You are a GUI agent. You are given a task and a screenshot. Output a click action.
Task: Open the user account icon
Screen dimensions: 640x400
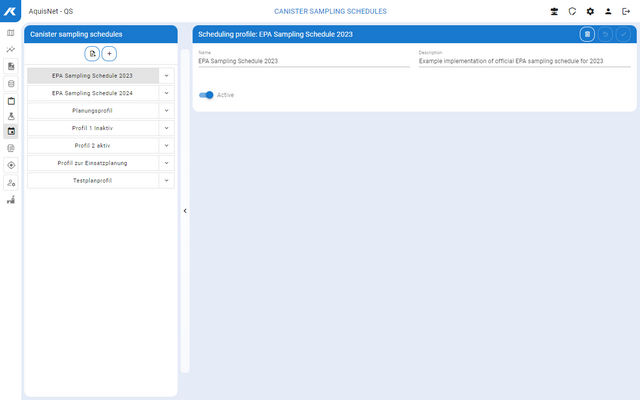tap(608, 11)
